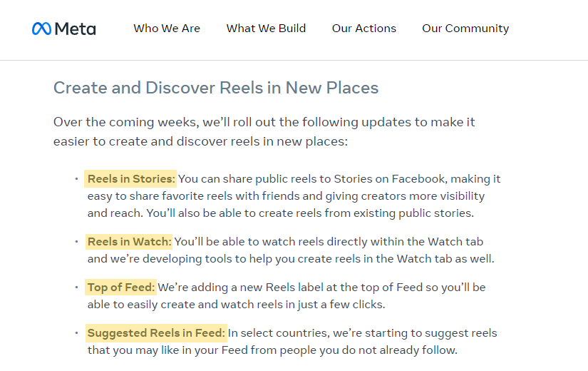Image resolution: width=588 pixels, height=371 pixels.
Task: Click the highlighted Reels in Stories label
Action: [x=130, y=179]
